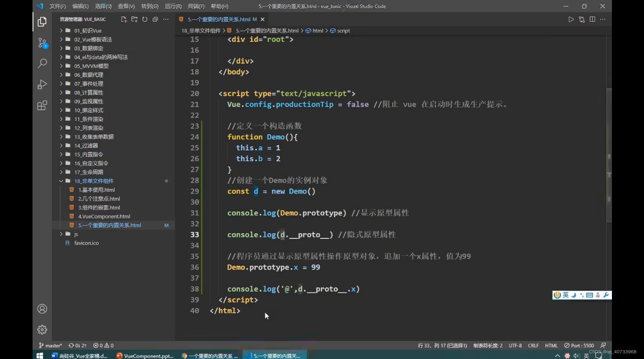
Task: Open the 帮助(H) menu
Action: tap(219, 6)
